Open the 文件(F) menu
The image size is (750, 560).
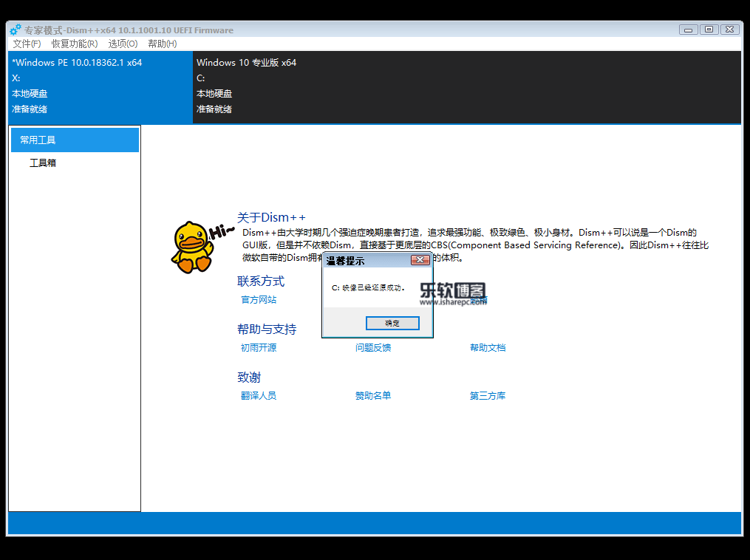tap(27, 44)
